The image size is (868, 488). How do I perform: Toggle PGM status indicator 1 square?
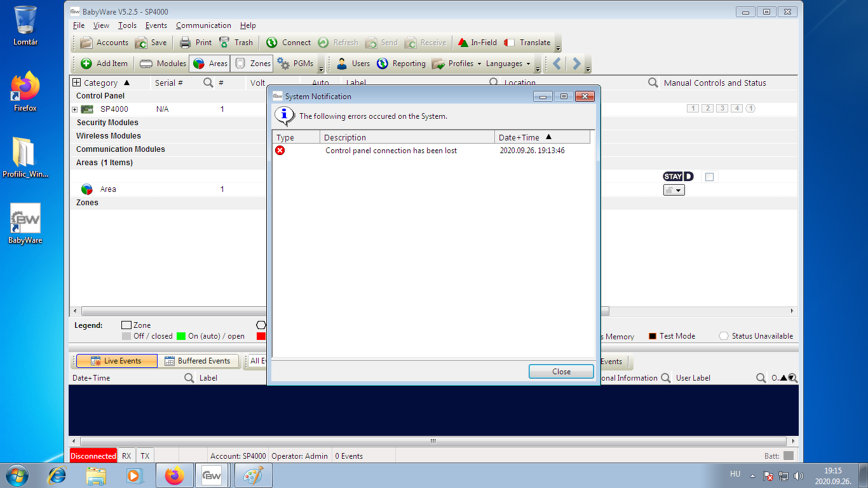pos(693,109)
